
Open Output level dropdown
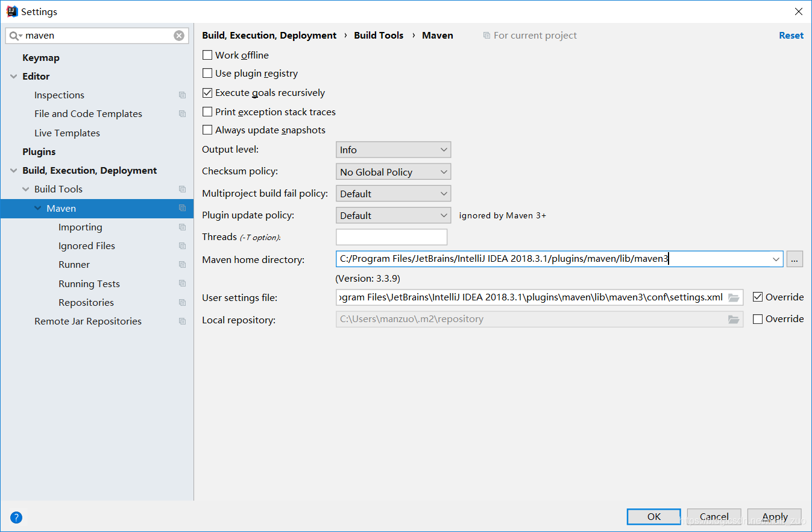[393, 150]
